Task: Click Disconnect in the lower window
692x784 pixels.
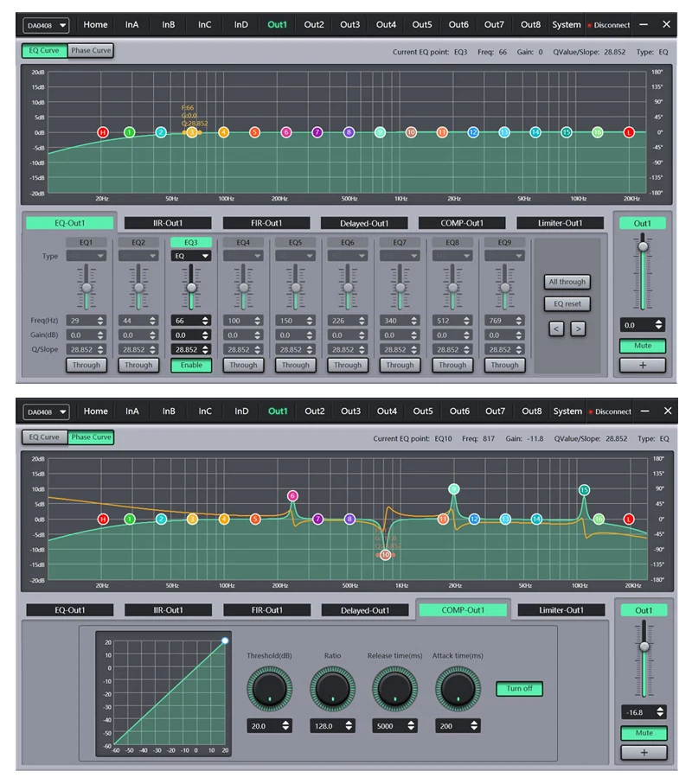Action: [610, 411]
